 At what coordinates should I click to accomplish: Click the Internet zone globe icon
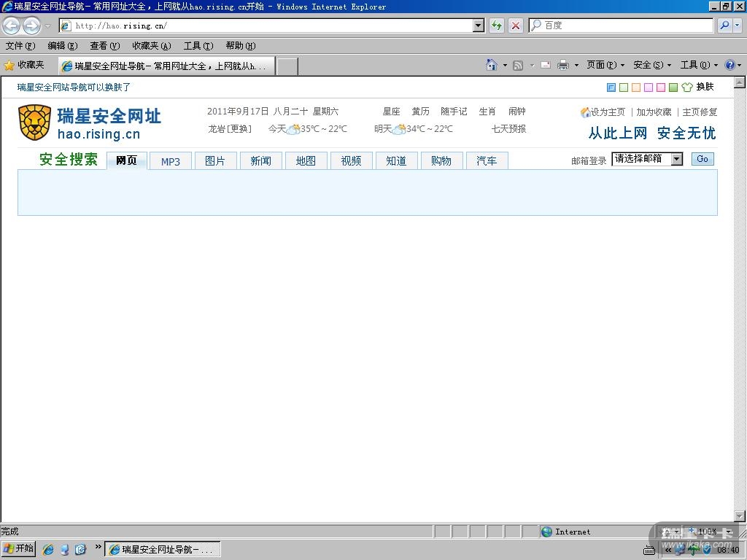click(x=547, y=532)
